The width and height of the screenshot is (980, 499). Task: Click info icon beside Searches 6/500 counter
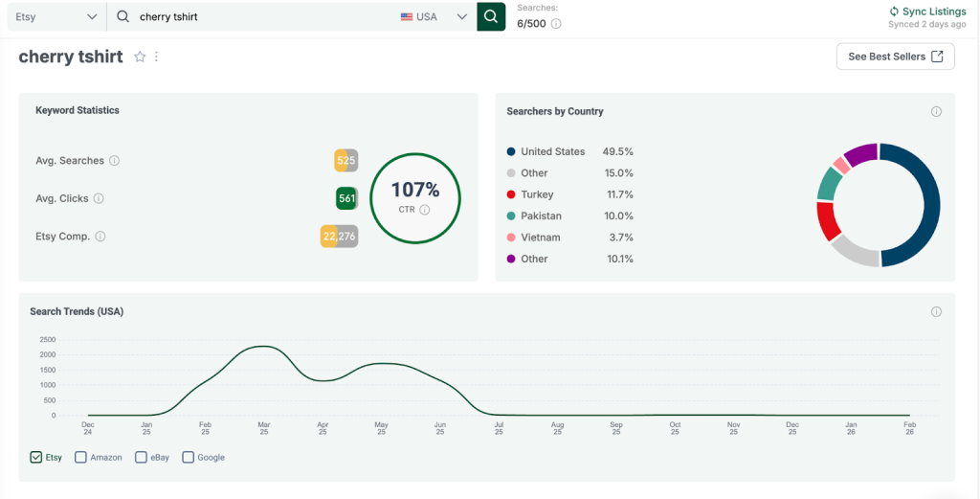(x=556, y=24)
